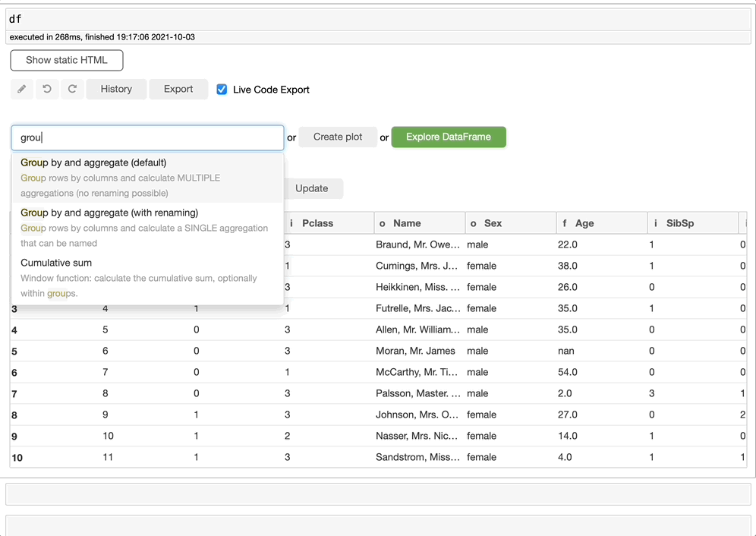Open Explore DataFrame

(448, 137)
